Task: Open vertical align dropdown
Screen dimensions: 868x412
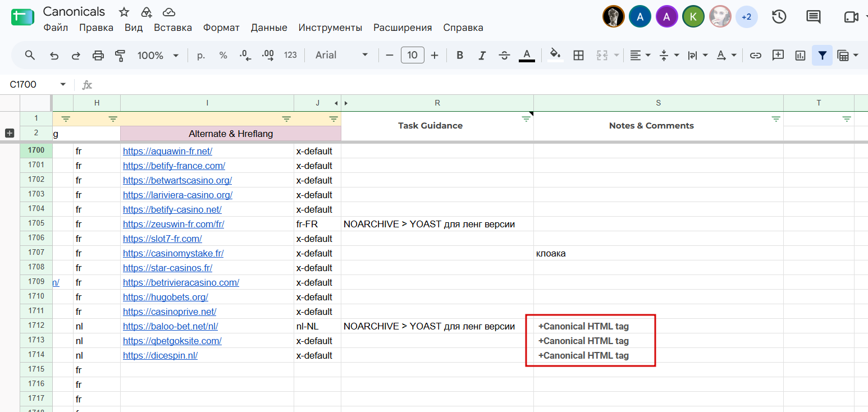Action: 669,55
